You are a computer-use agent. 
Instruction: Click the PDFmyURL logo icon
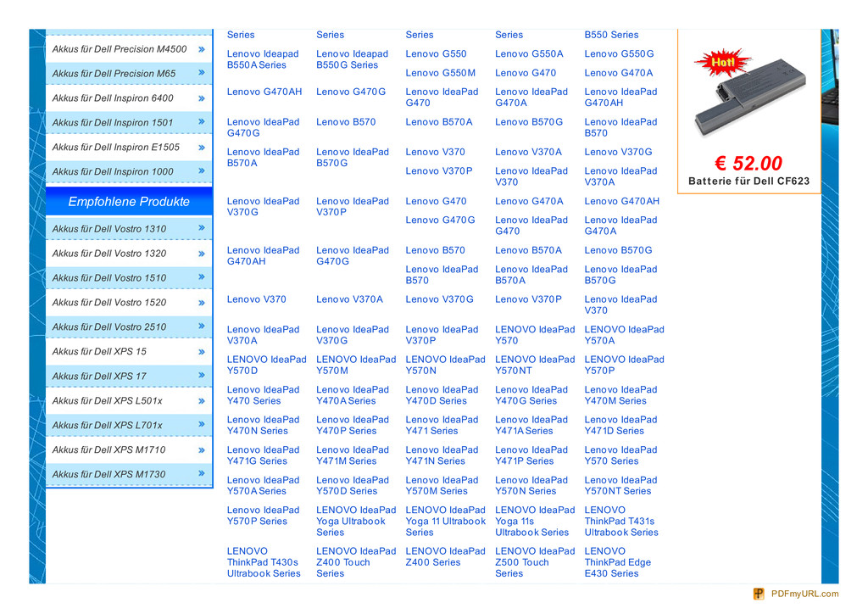coord(759,594)
